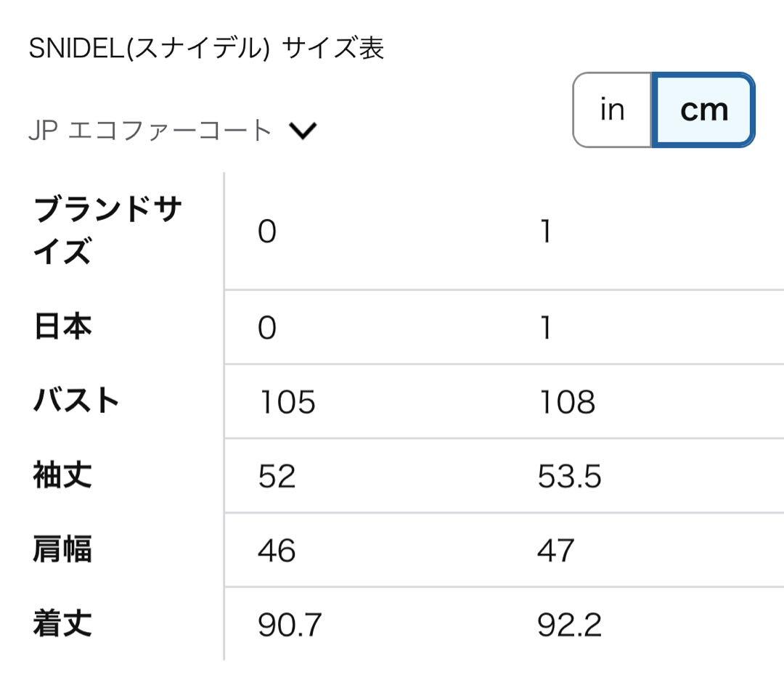Select garment length value 90.7

point(289,625)
